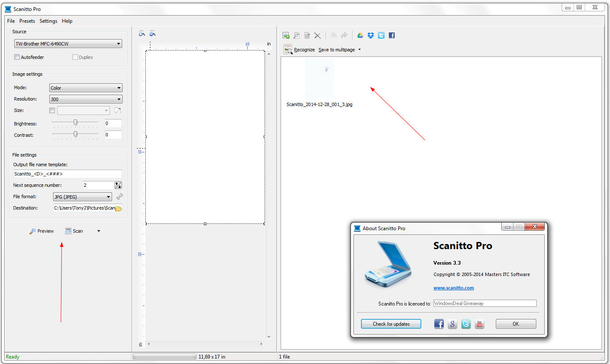The width and height of the screenshot is (610, 364).
Task: Click the ruler unit 'in' label
Action: [269, 44]
